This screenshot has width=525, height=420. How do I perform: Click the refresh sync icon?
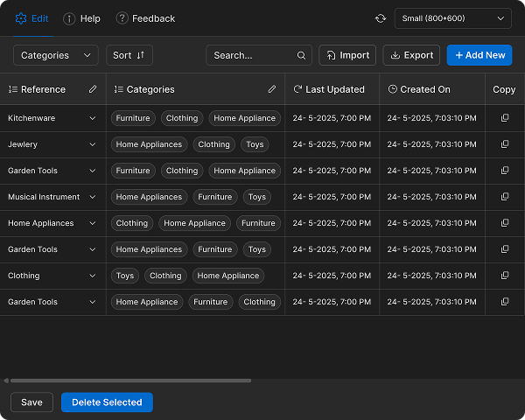pyautogui.click(x=381, y=18)
